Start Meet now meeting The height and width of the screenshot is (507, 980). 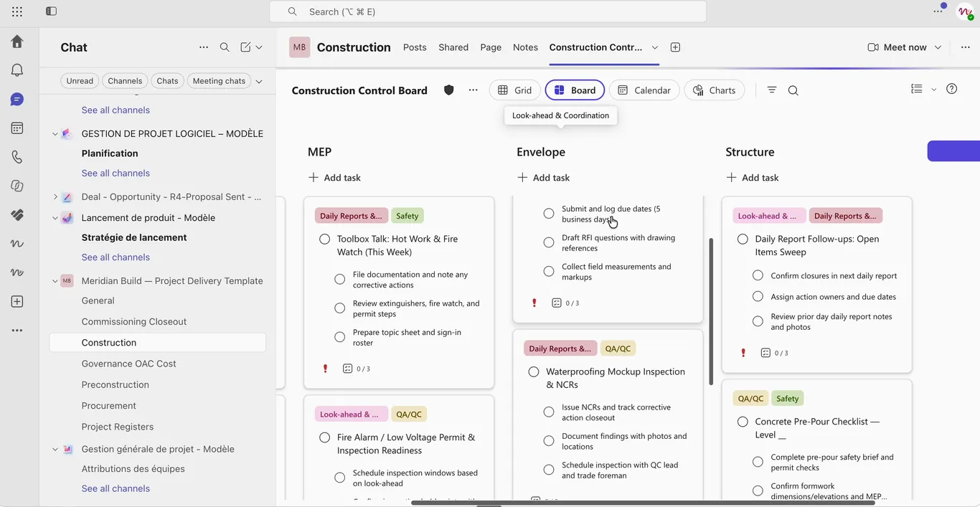coord(897,47)
